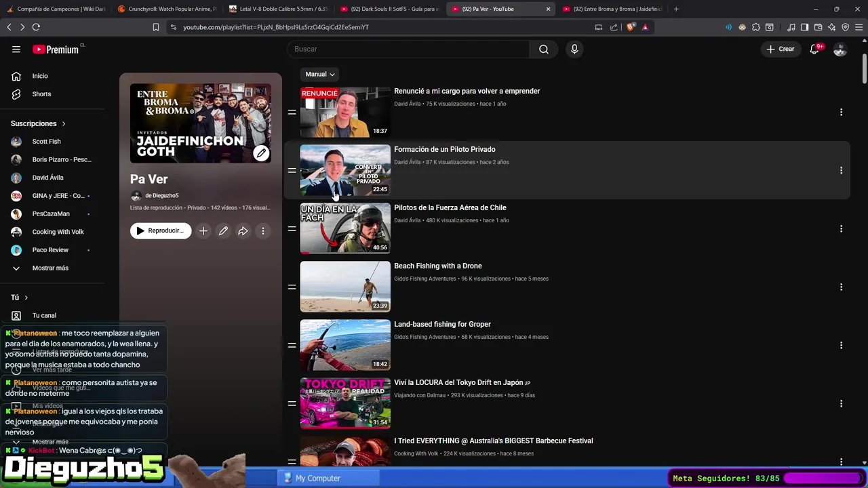Open Brave wallet icon
868x488 pixels.
(818, 27)
